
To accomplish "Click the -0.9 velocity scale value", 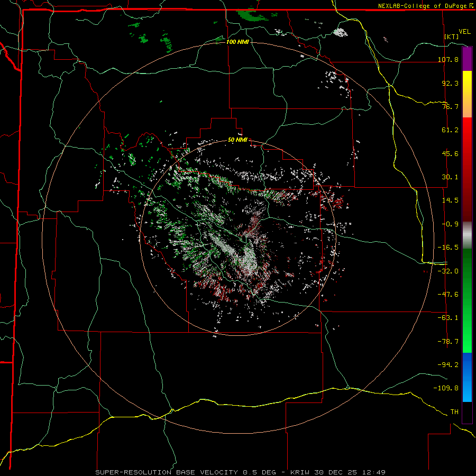I will [x=450, y=224].
